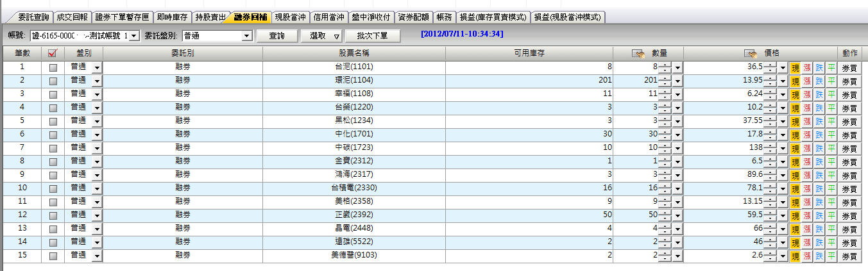Click 券買 button for 美德醫(9103)
Screen dimensions: 868x271
pyautogui.click(x=849, y=256)
